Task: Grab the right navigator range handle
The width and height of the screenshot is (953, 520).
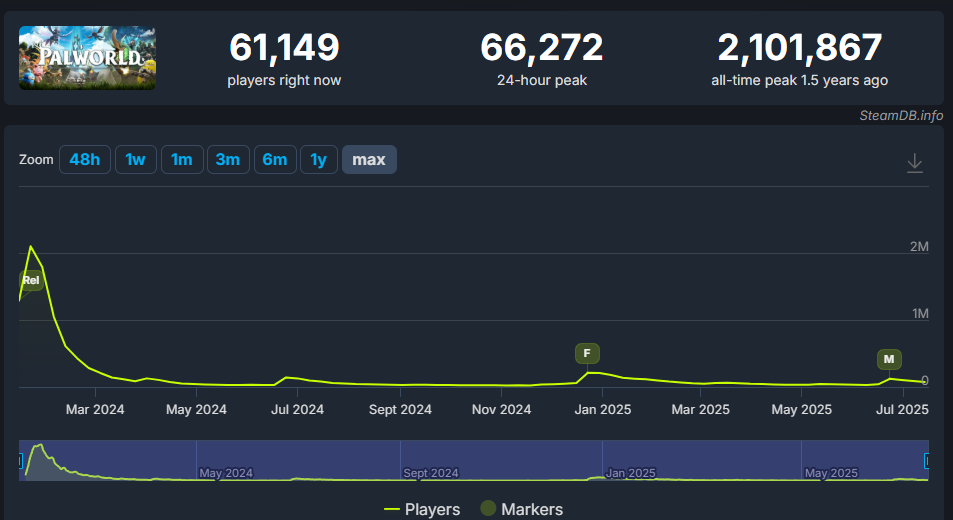Action: tap(926, 461)
